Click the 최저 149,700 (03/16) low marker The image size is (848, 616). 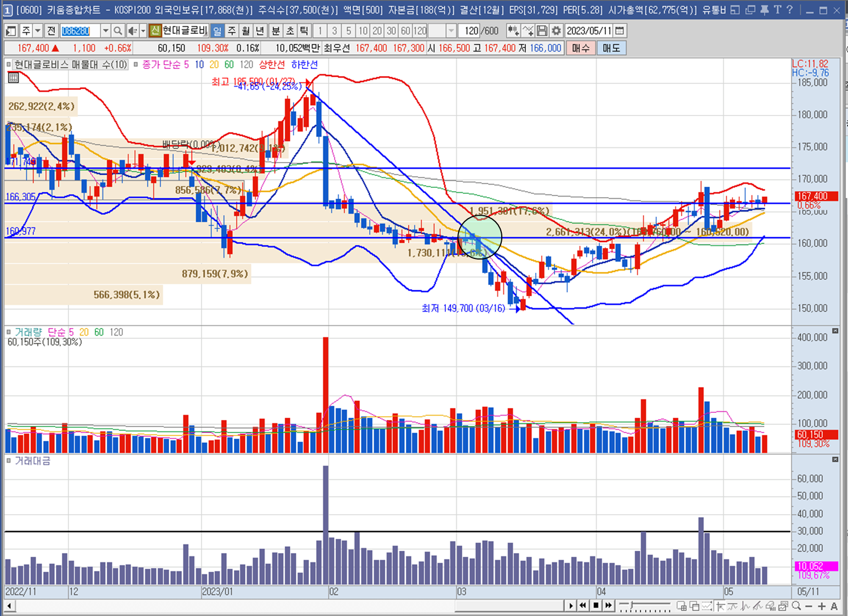(x=463, y=308)
